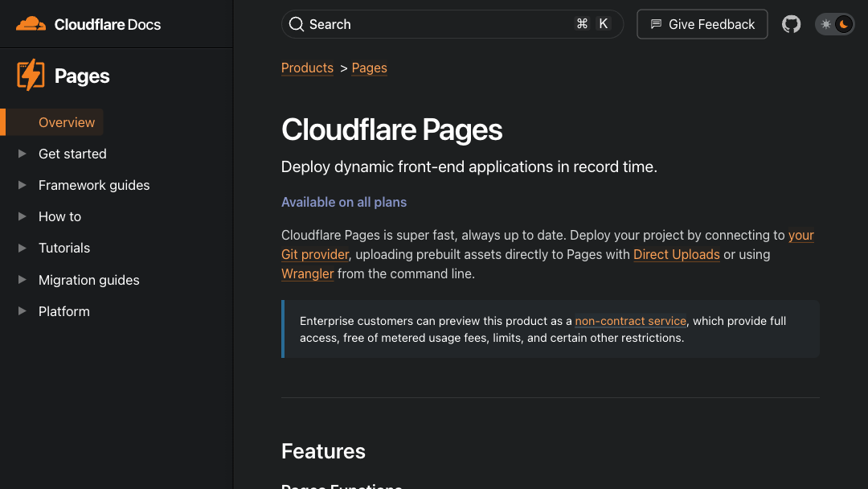Click the Cloudflare Pages main heading
Screen dimensions: 868x489
(392, 129)
